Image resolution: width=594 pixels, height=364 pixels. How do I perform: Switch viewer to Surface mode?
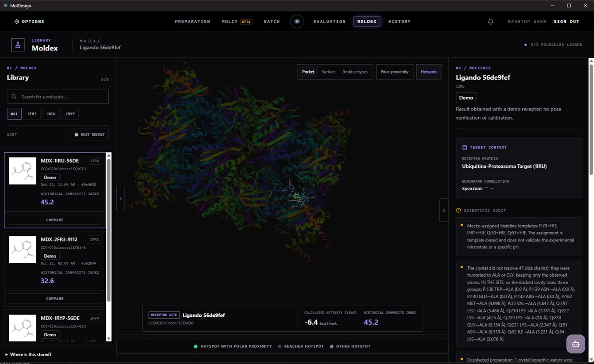tap(328, 72)
